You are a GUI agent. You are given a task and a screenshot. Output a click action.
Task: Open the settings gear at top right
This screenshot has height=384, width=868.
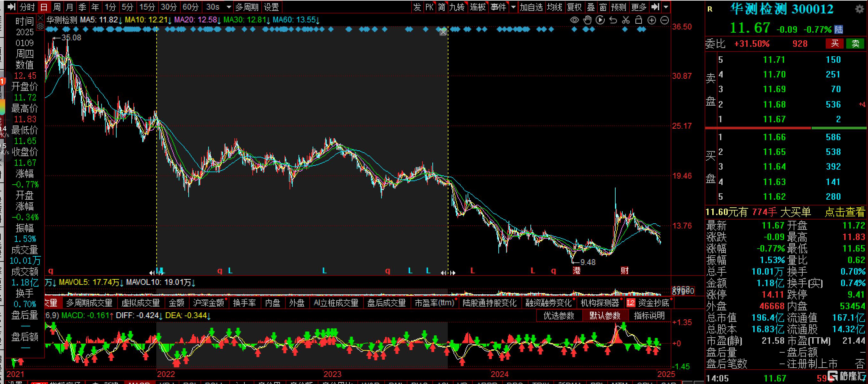860,9
